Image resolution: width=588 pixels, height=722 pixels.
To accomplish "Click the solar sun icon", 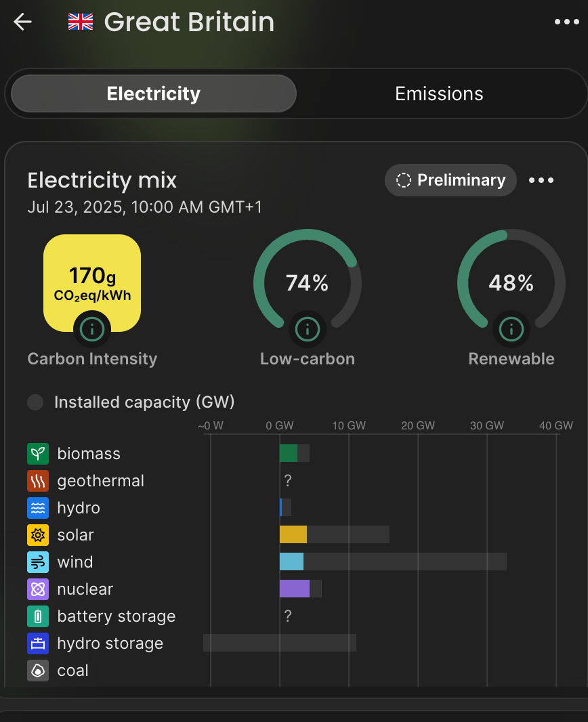I will (x=38, y=535).
